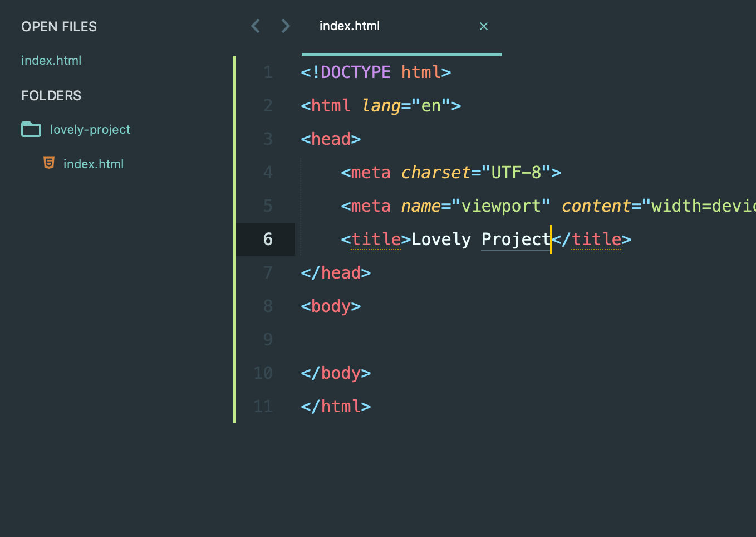Click the Lovely Project title text
Screen dimensions: 756x537
[x=481, y=240]
